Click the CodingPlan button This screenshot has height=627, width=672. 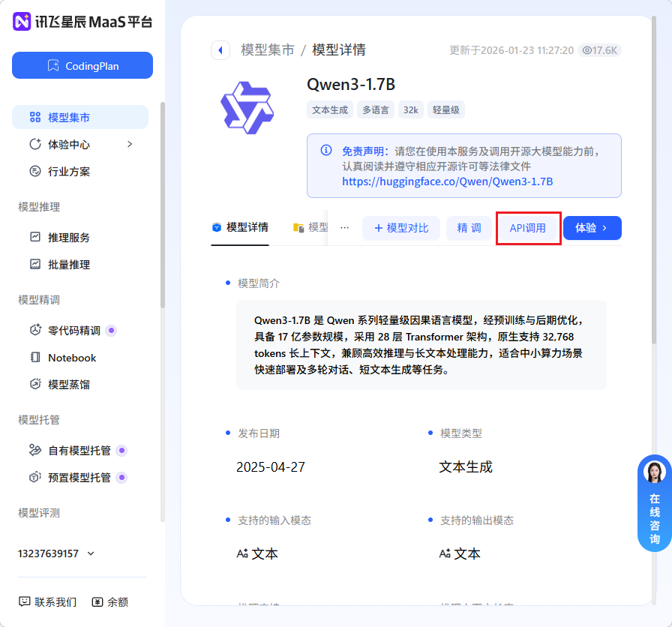coord(82,65)
